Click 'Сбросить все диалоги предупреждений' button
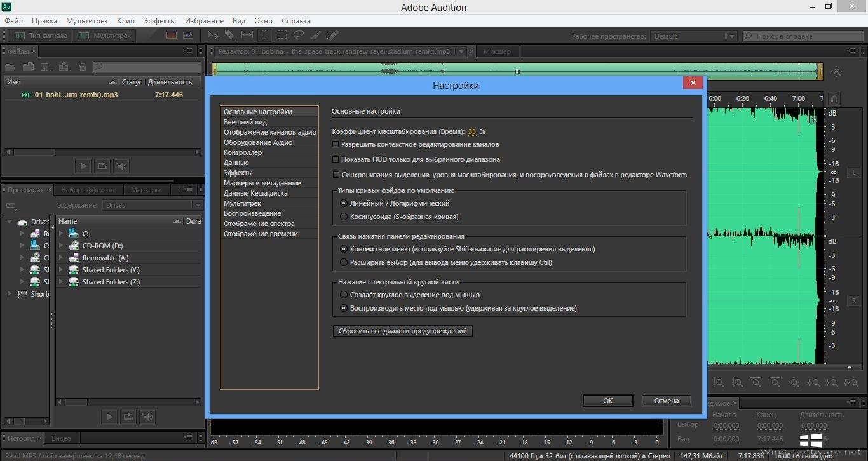 click(403, 331)
